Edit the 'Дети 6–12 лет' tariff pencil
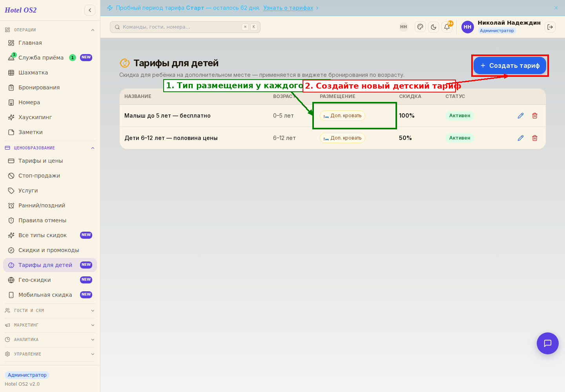Viewport: 565px width, 392px height. coord(521,138)
